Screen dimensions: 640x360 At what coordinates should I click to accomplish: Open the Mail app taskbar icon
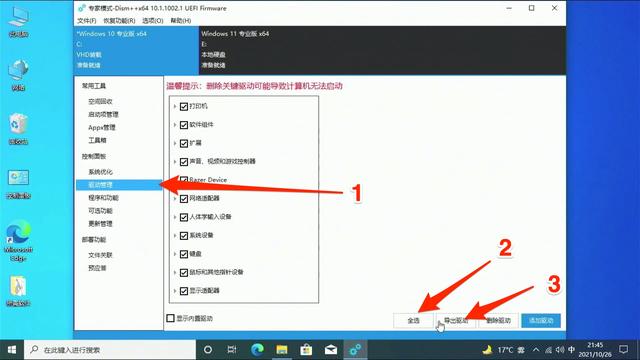coord(331,350)
